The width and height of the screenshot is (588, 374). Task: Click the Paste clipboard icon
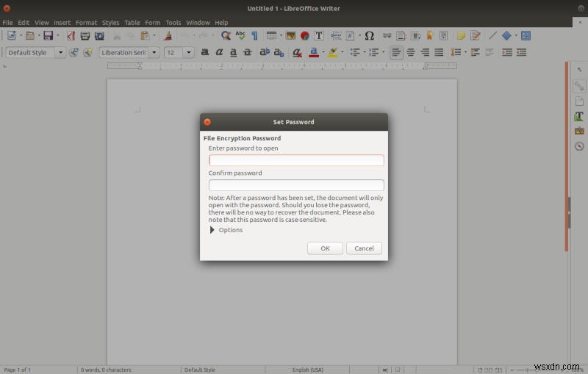pyautogui.click(x=145, y=35)
